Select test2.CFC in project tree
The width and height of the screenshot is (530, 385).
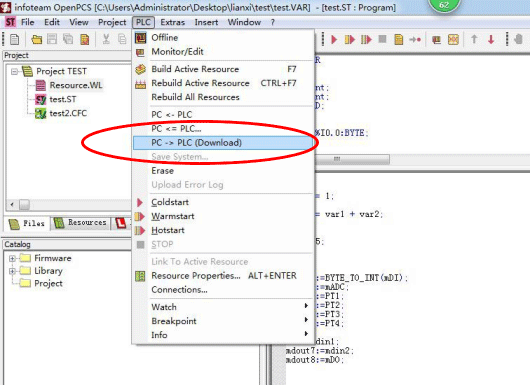click(68, 113)
